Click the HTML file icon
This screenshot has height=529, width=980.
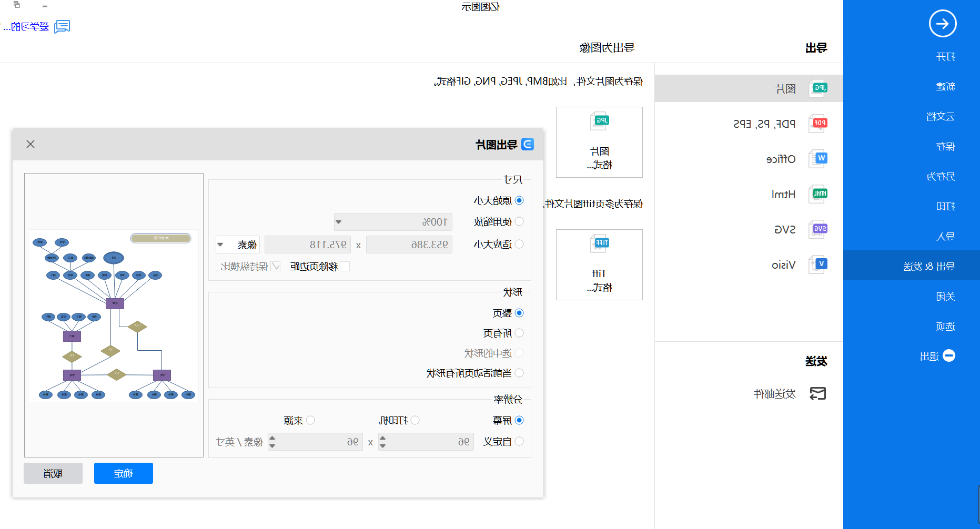tap(818, 194)
